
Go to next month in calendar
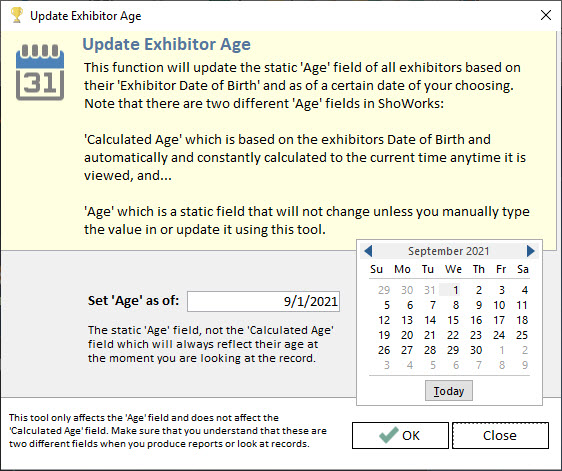coord(530,251)
